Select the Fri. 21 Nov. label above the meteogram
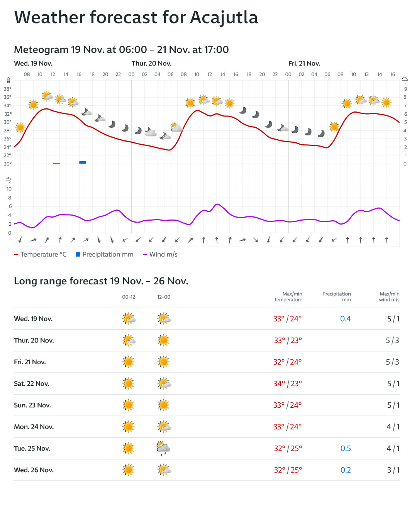Screen dimensions: 417x532 pyautogui.click(x=304, y=64)
